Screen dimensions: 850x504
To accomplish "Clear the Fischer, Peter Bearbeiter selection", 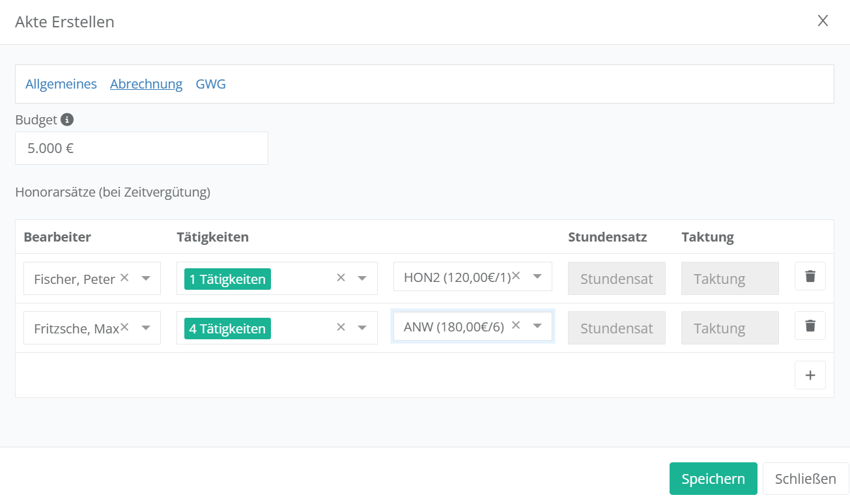I will (x=124, y=277).
